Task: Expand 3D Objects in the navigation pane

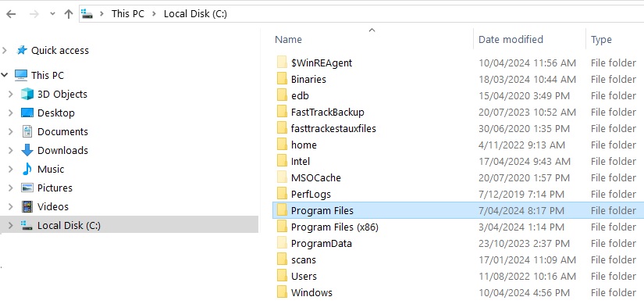Action: (x=11, y=95)
